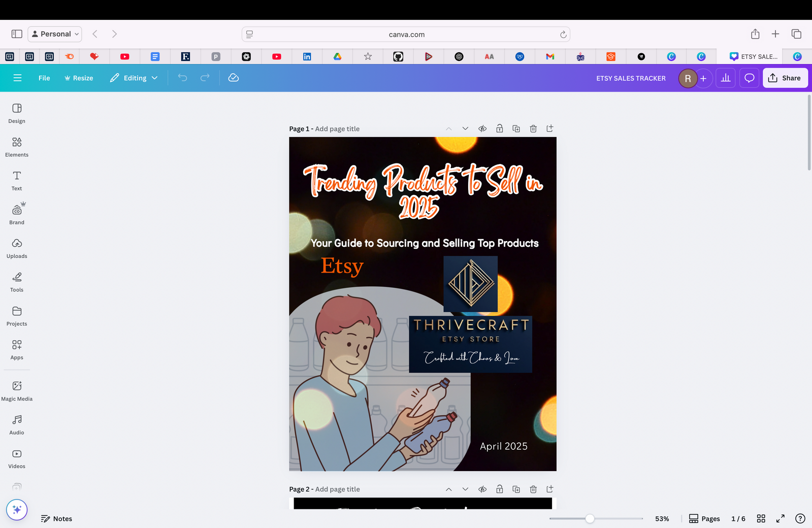Open the Editing mode dropdown
This screenshot has height=528, width=812.
[134, 78]
